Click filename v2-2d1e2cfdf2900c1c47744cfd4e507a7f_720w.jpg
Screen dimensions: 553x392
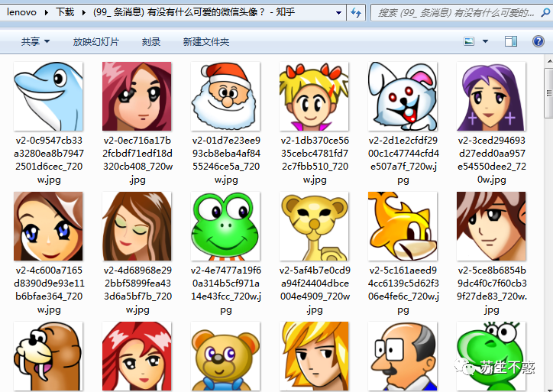click(403, 160)
